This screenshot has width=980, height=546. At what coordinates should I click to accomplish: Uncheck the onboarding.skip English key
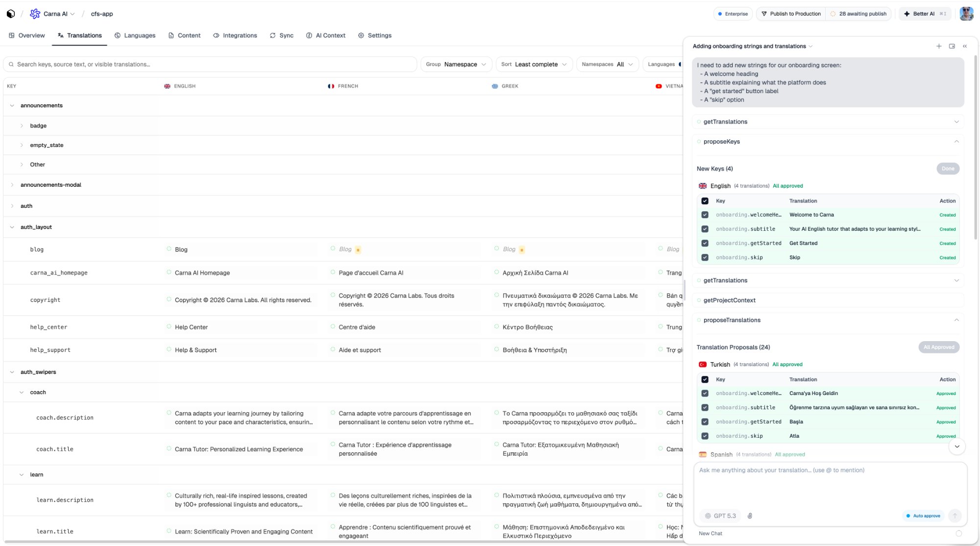(705, 257)
